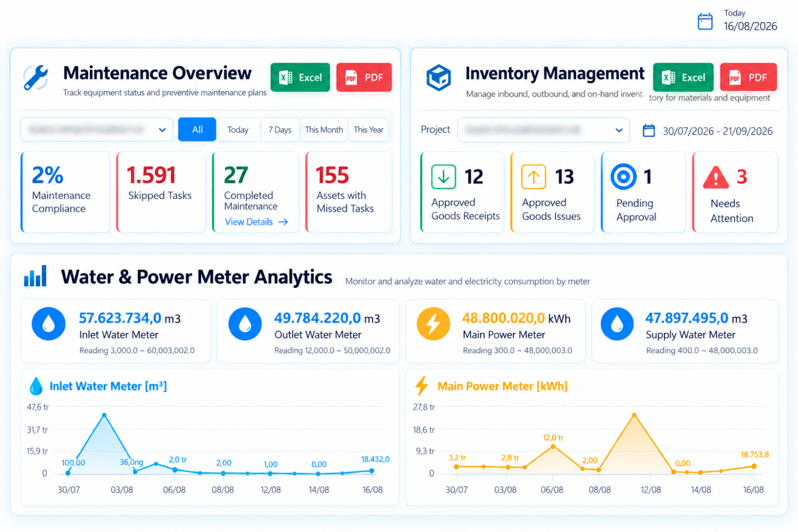Click the 47.897.495,0 m3 supply value
The image size is (798, 532).
(696, 318)
